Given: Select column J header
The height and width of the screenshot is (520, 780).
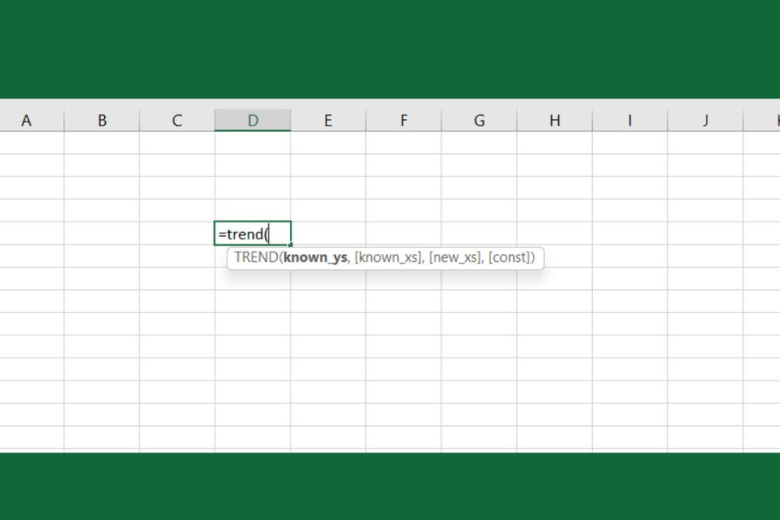Looking at the screenshot, I should click(705, 120).
